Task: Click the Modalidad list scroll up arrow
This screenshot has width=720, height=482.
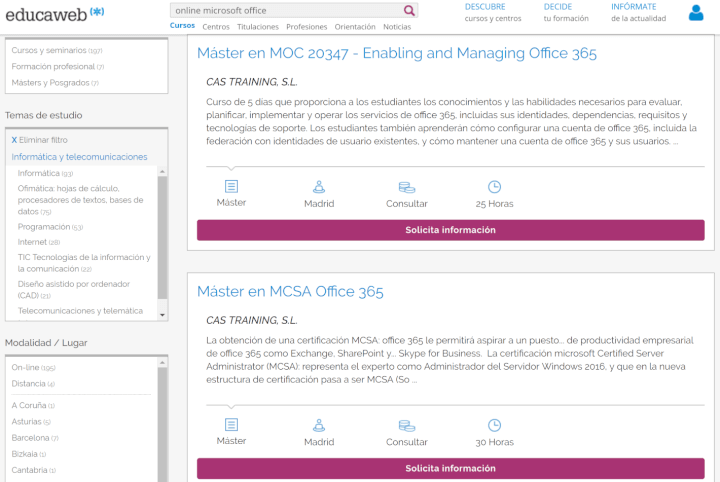Action: tap(162, 363)
